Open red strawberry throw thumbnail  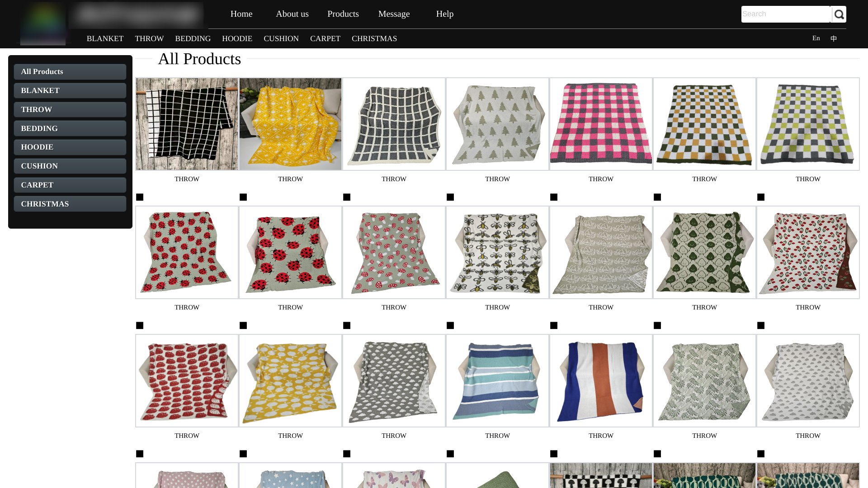pyautogui.click(x=187, y=381)
